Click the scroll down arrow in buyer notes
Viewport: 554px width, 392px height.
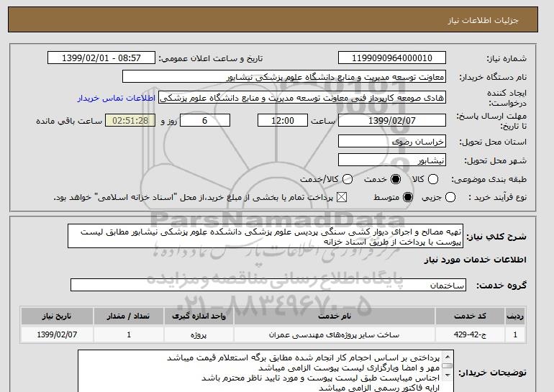click(448, 375)
